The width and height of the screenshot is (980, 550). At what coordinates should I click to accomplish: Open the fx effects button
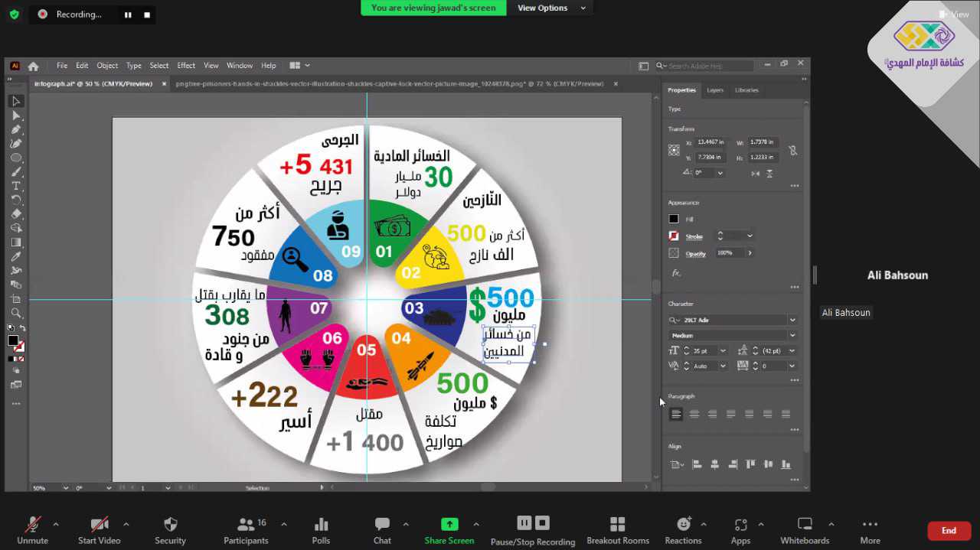[675, 272]
